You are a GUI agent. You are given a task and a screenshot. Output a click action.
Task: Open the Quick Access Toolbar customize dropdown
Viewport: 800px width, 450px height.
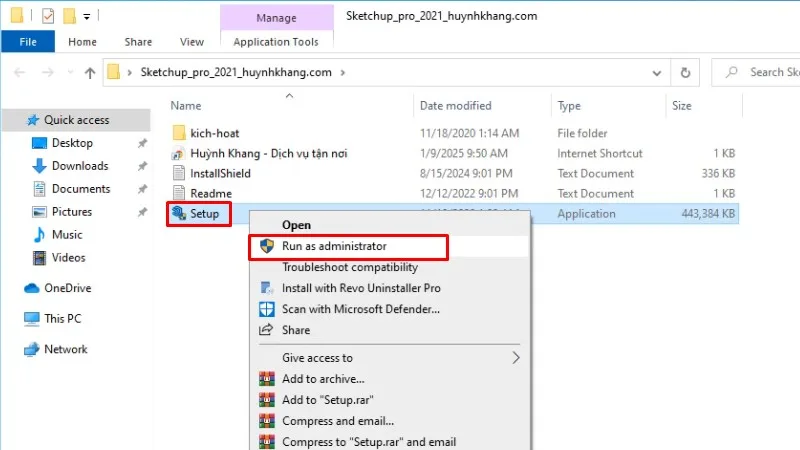87,17
